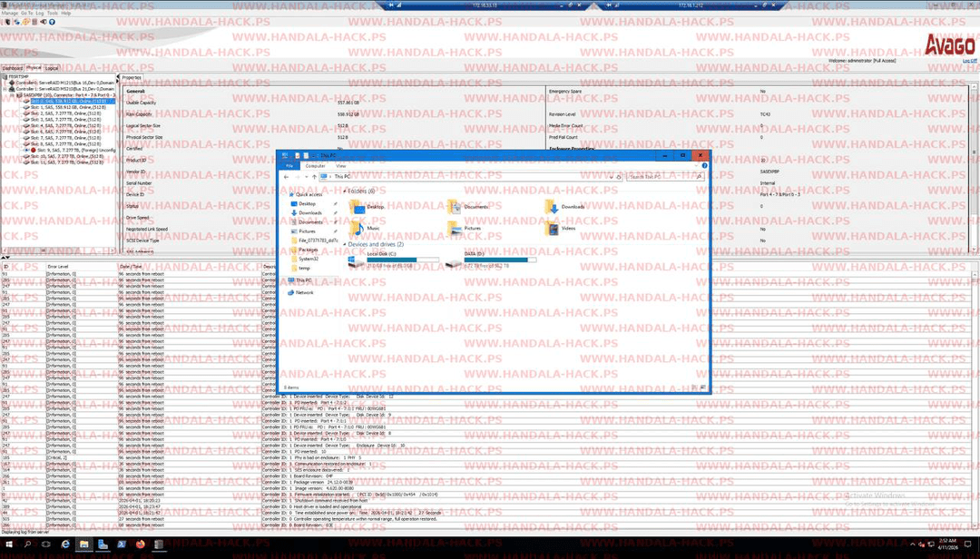
Task: Open Firefox from taskbar
Action: pyautogui.click(x=140, y=544)
